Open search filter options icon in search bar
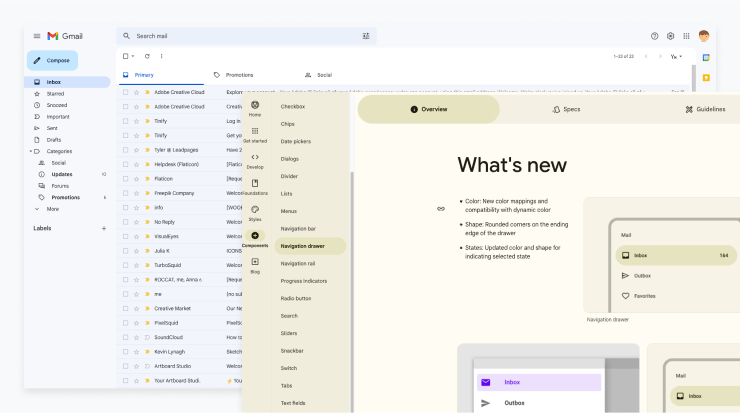The width and height of the screenshot is (740, 413). coord(366,36)
